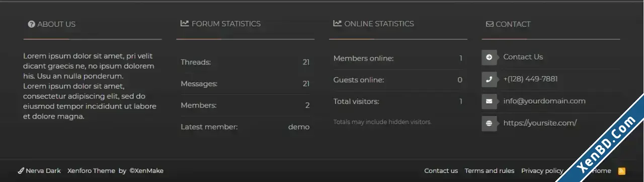Click the globe icon beside the site URL
This screenshot has width=644, height=182.
tap(489, 124)
